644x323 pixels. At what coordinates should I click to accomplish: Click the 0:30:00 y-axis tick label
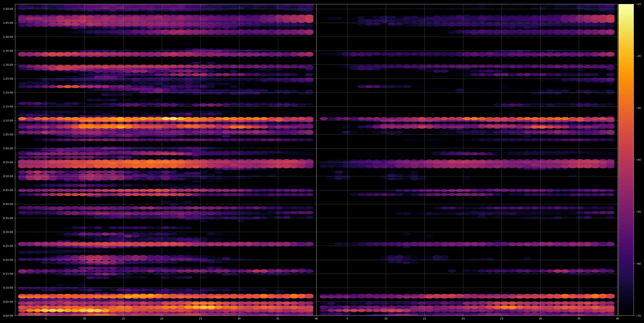(x=8, y=232)
